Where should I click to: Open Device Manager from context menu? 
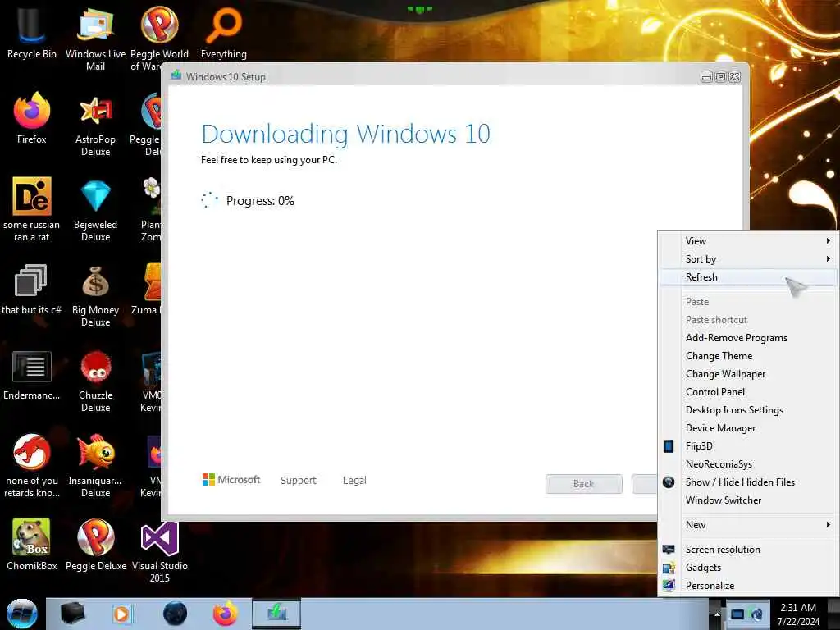click(x=747, y=428)
